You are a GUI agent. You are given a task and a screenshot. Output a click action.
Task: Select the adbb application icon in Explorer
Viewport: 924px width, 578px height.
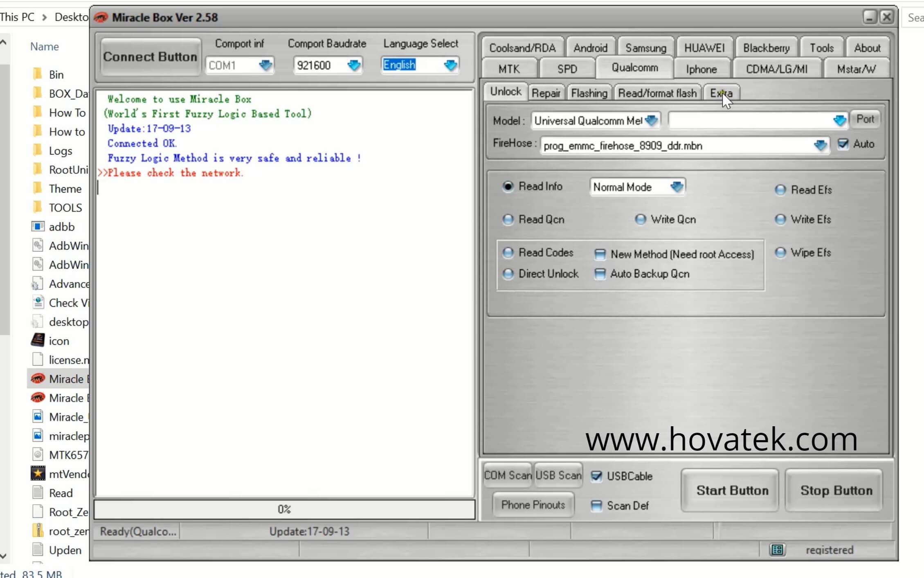(38, 226)
